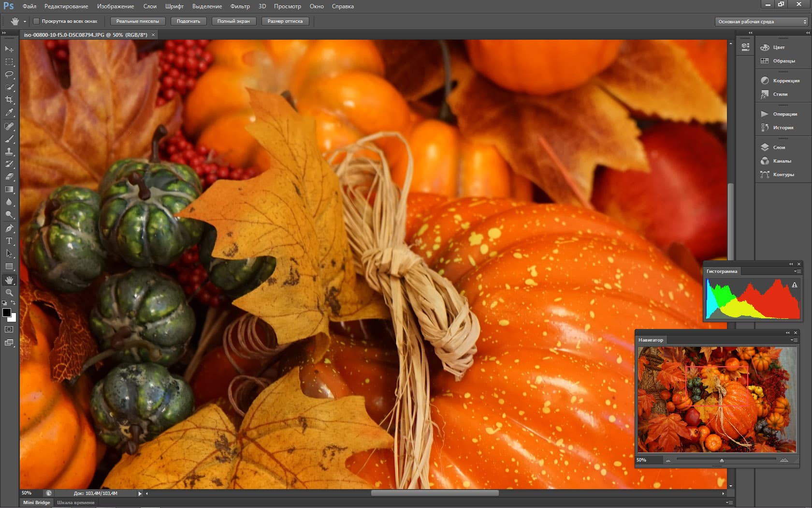
Task: Open the 'Слои' menu
Action: (150, 6)
